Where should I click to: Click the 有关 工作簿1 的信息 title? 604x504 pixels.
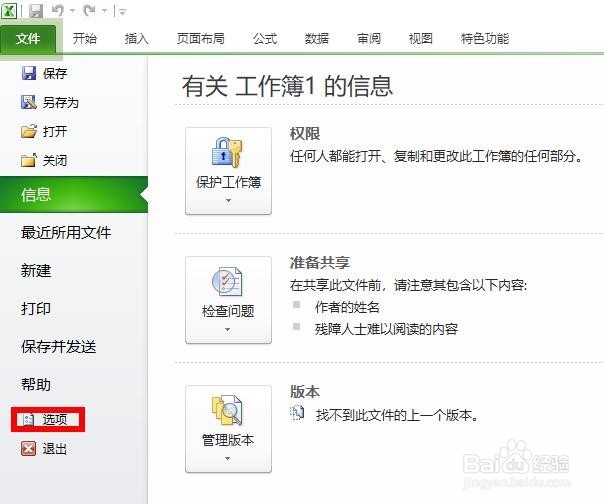[x=287, y=86]
